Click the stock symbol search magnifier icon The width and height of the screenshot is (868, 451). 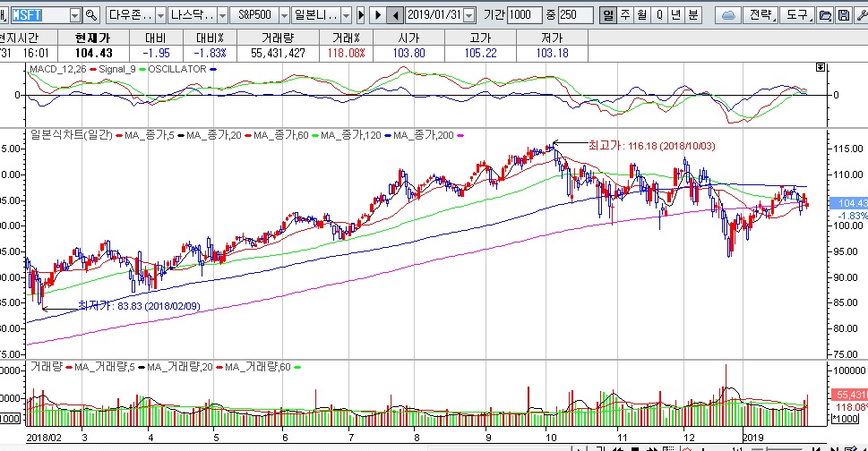[x=90, y=15]
